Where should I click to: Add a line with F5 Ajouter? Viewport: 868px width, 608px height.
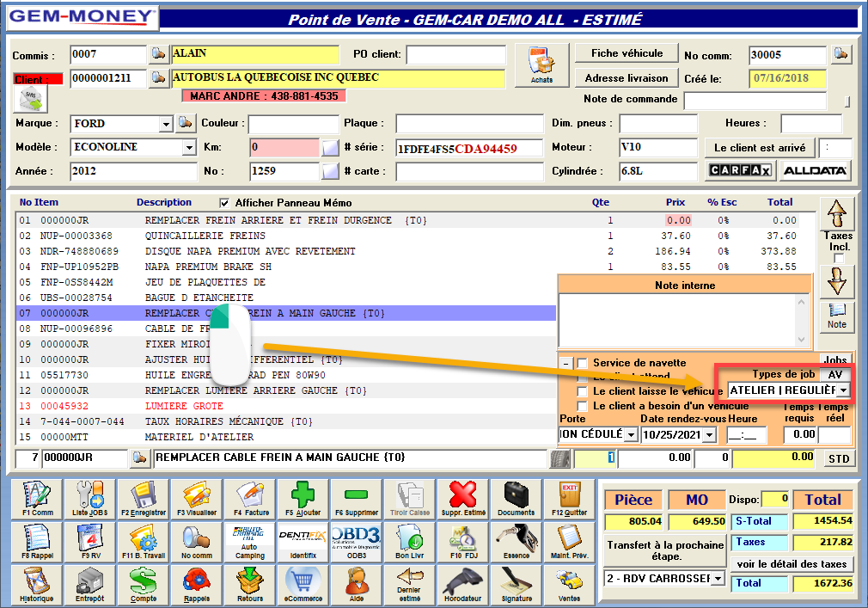pyautogui.click(x=303, y=499)
